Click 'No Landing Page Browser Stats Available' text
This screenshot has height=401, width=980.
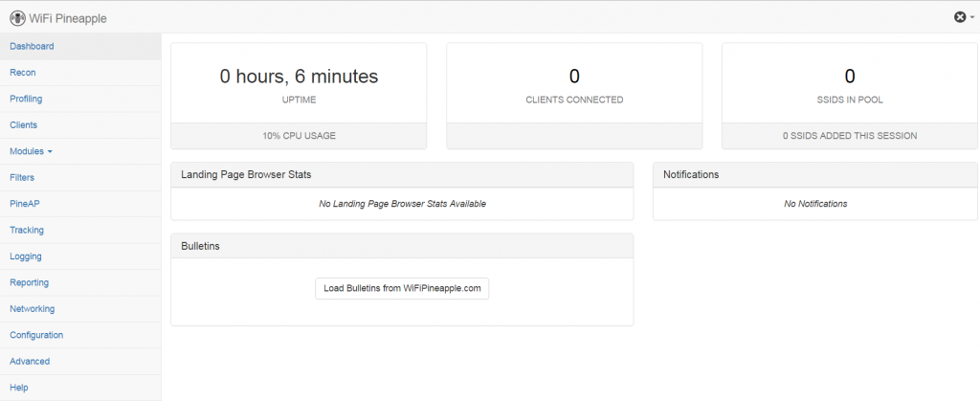point(402,204)
